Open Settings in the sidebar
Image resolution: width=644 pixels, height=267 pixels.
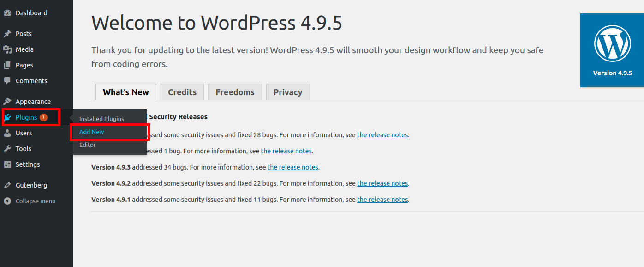[x=36, y=164]
